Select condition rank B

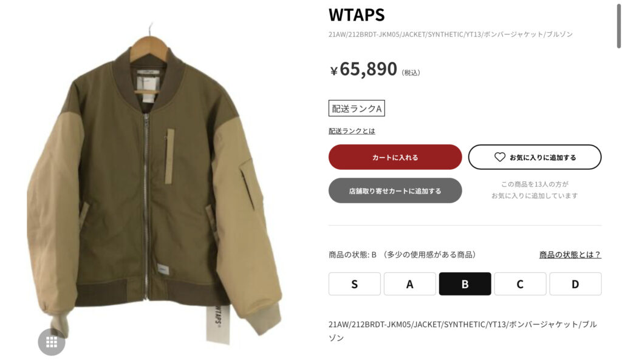[x=465, y=284]
